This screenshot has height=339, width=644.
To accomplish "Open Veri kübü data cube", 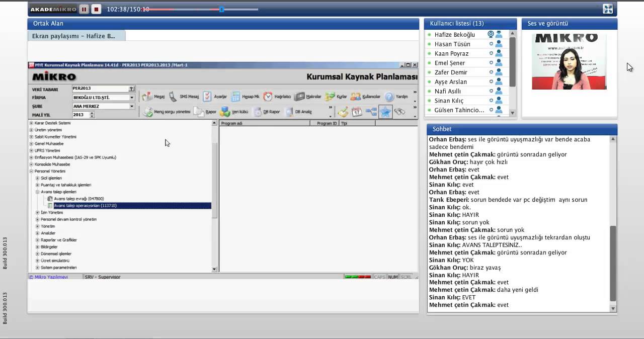I will [x=234, y=112].
